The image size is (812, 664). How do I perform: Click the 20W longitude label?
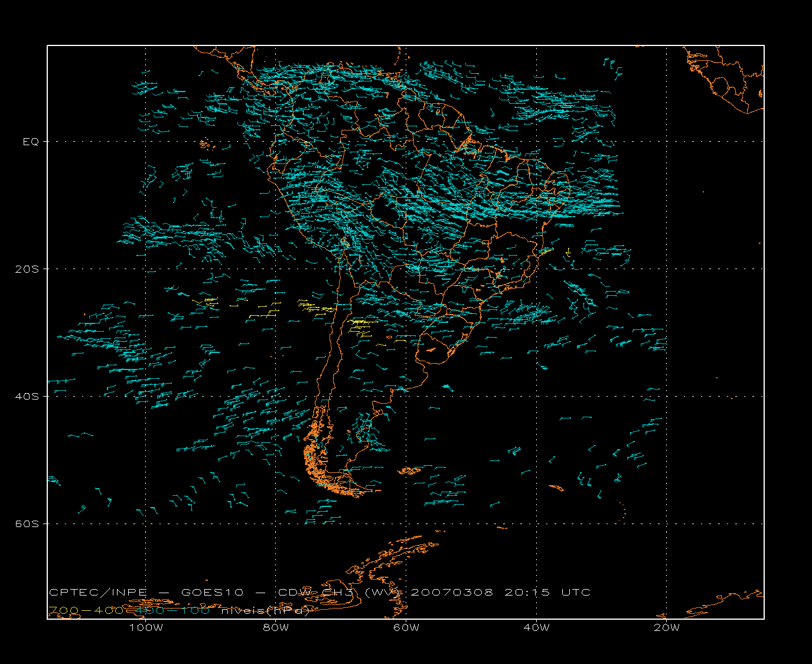click(x=667, y=627)
